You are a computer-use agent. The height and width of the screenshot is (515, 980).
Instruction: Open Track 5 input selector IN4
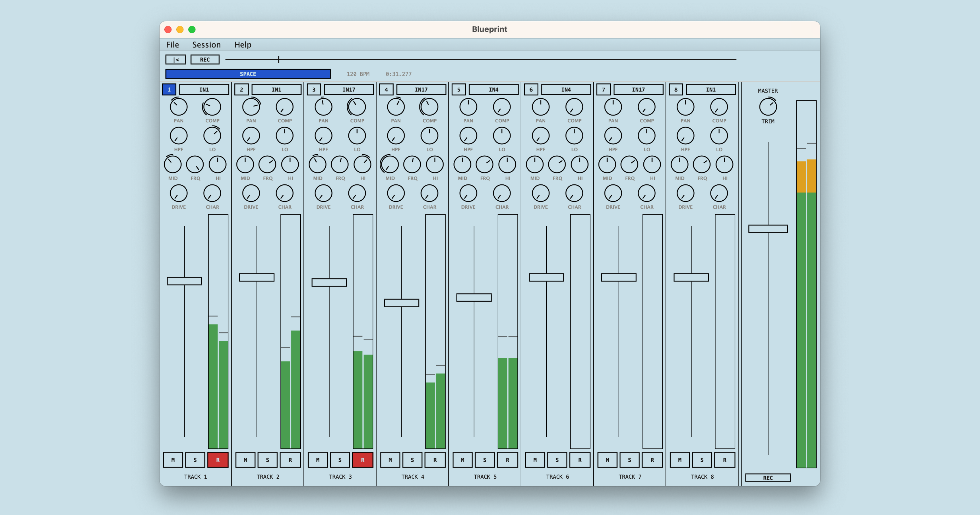(493, 89)
